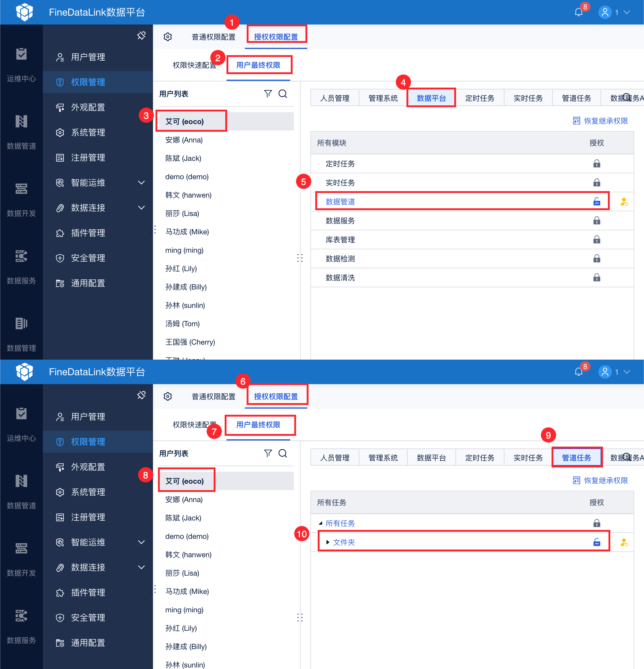This screenshot has height=669, width=644.
Task: Select 艾可 (eoco) in upper screenshot user list
Action: coord(226,122)
